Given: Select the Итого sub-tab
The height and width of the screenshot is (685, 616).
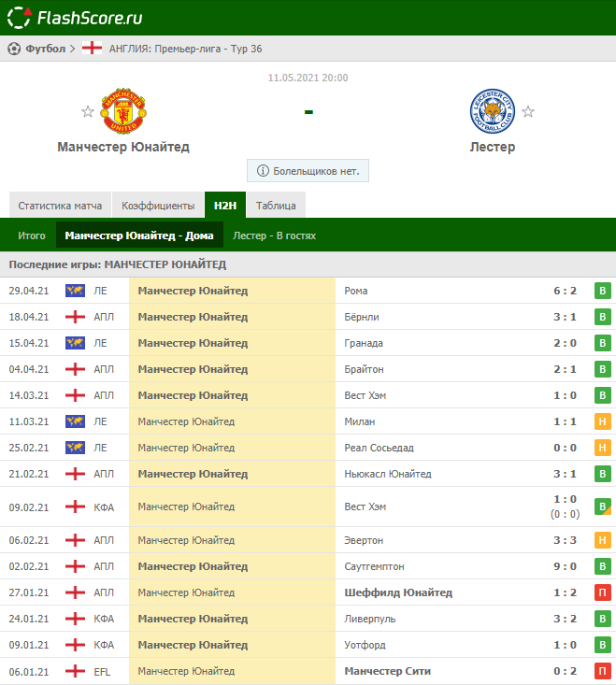Looking at the screenshot, I should (x=32, y=235).
